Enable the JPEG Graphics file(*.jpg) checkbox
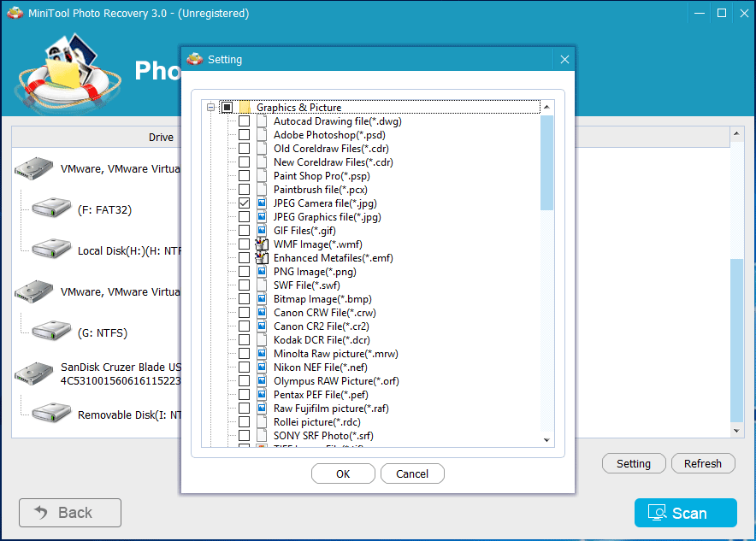Image resolution: width=756 pixels, height=541 pixels. tap(245, 217)
